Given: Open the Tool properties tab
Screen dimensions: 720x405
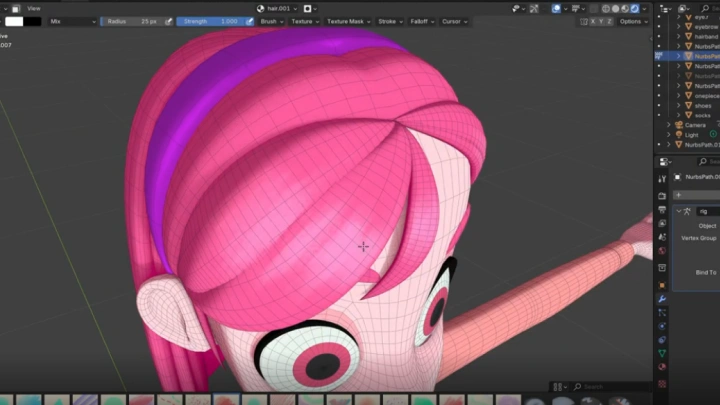Looking at the screenshot, I should tap(662, 179).
